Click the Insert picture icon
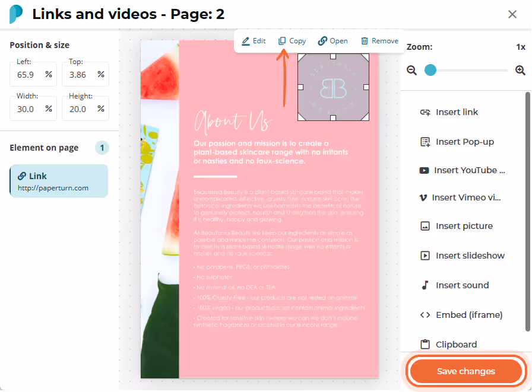The width and height of the screenshot is (532, 392). [x=425, y=226]
